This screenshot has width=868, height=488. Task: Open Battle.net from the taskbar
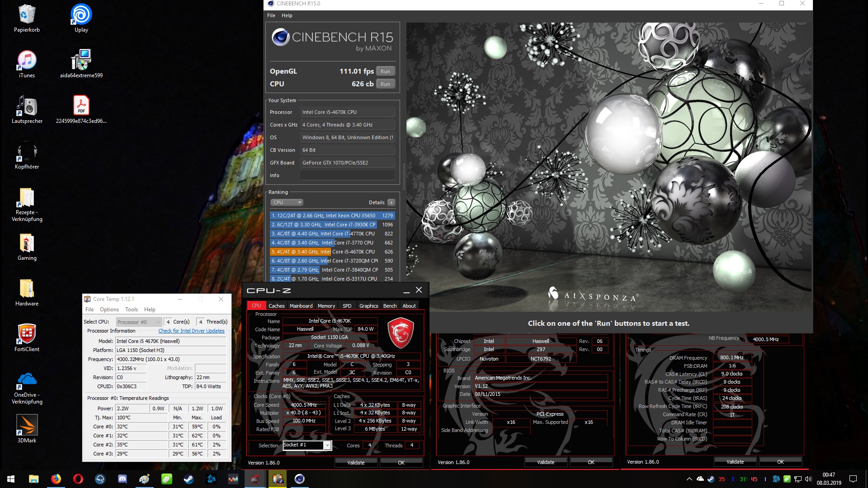(x=211, y=479)
